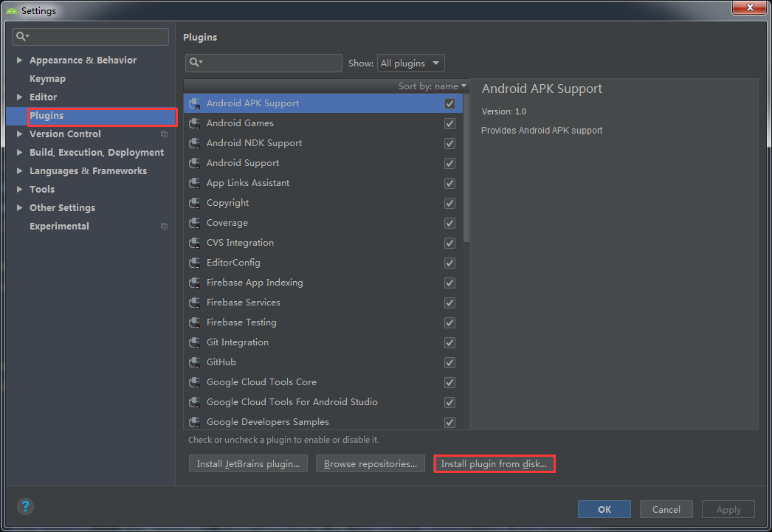This screenshot has height=532, width=772.
Task: Uncheck the Android Games plugin
Action: [x=449, y=123]
